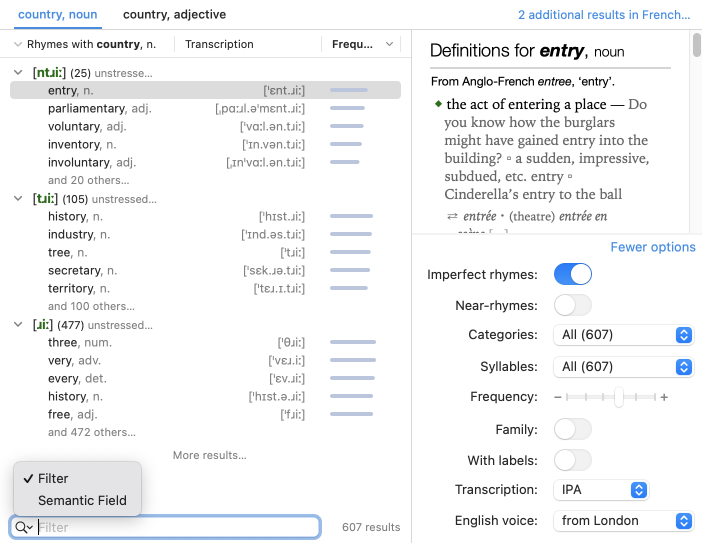The height and width of the screenshot is (543, 702).
Task: Open the Transcription IPA dropdown
Action: (x=601, y=490)
